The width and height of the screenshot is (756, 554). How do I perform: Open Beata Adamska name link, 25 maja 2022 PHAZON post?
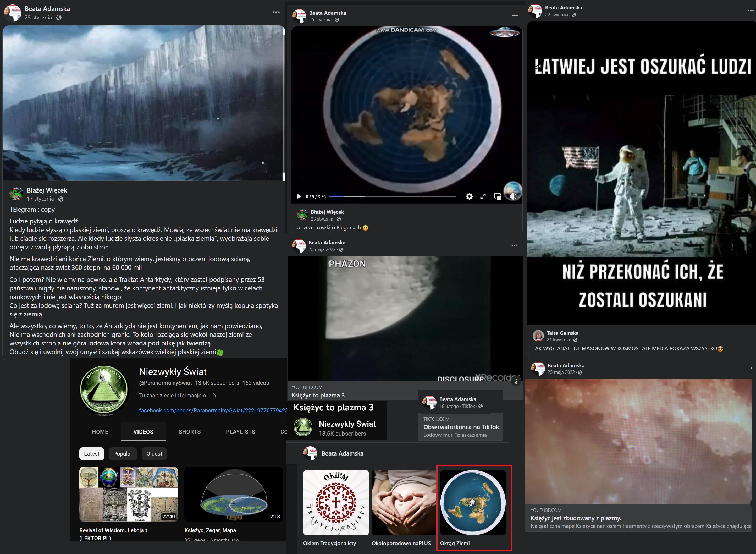pyautogui.click(x=327, y=243)
